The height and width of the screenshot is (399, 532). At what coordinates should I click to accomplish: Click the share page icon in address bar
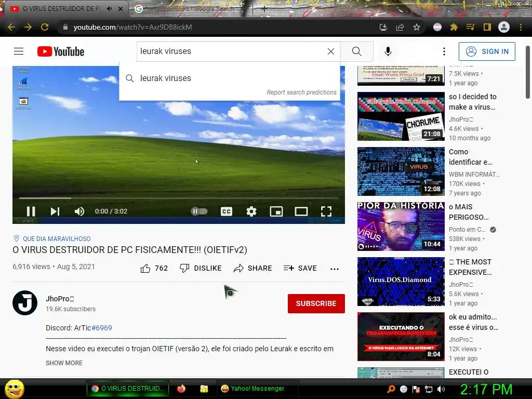[x=400, y=27]
